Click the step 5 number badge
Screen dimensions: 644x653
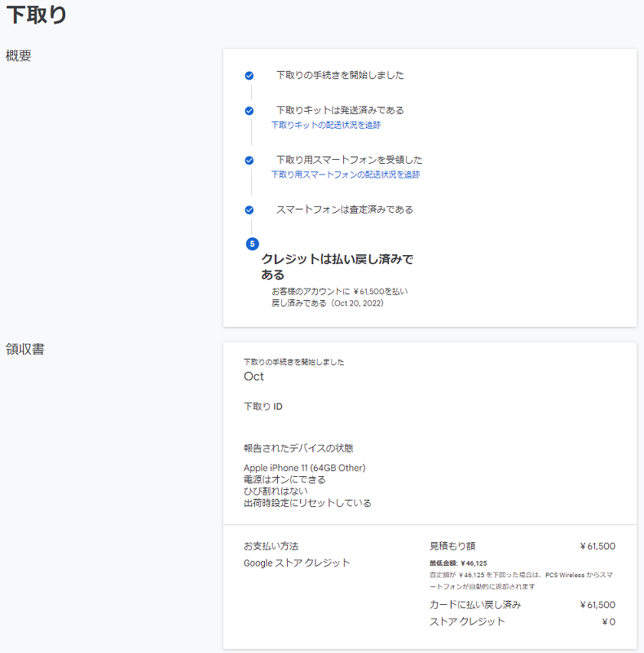[x=252, y=244]
